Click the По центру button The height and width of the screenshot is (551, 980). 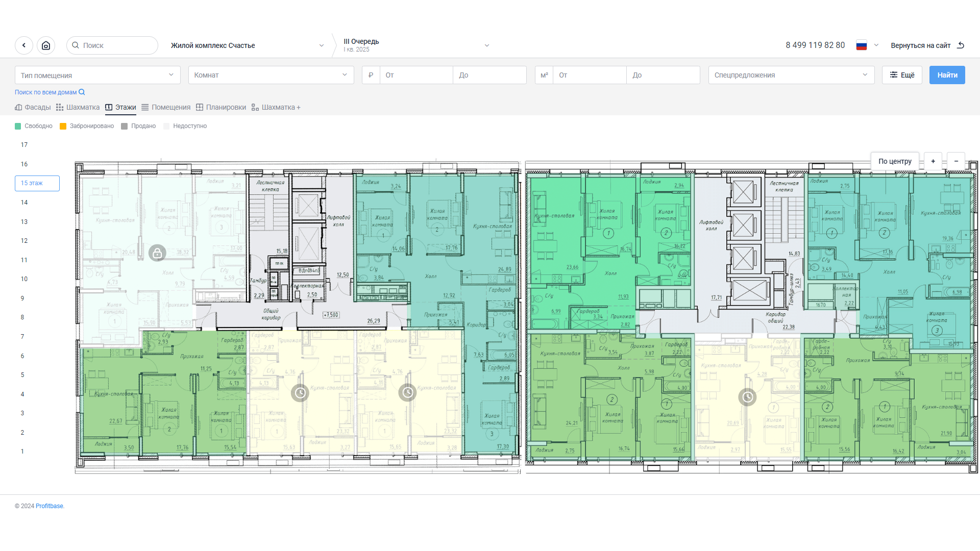click(x=895, y=161)
